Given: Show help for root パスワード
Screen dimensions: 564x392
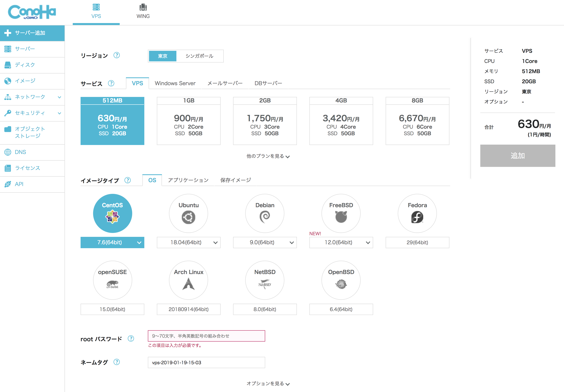Looking at the screenshot, I should pyautogui.click(x=131, y=339).
